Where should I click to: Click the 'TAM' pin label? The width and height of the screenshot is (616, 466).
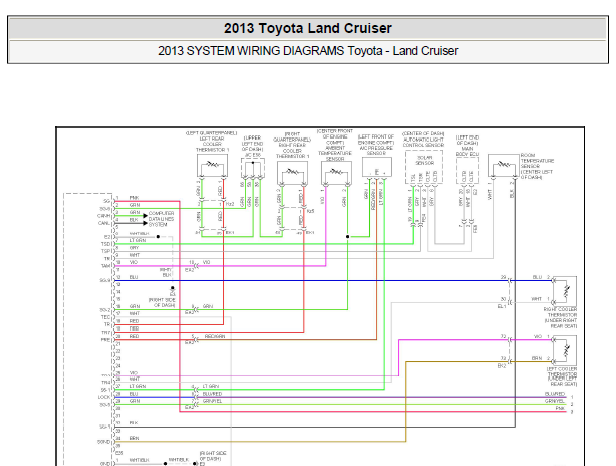tap(106, 266)
